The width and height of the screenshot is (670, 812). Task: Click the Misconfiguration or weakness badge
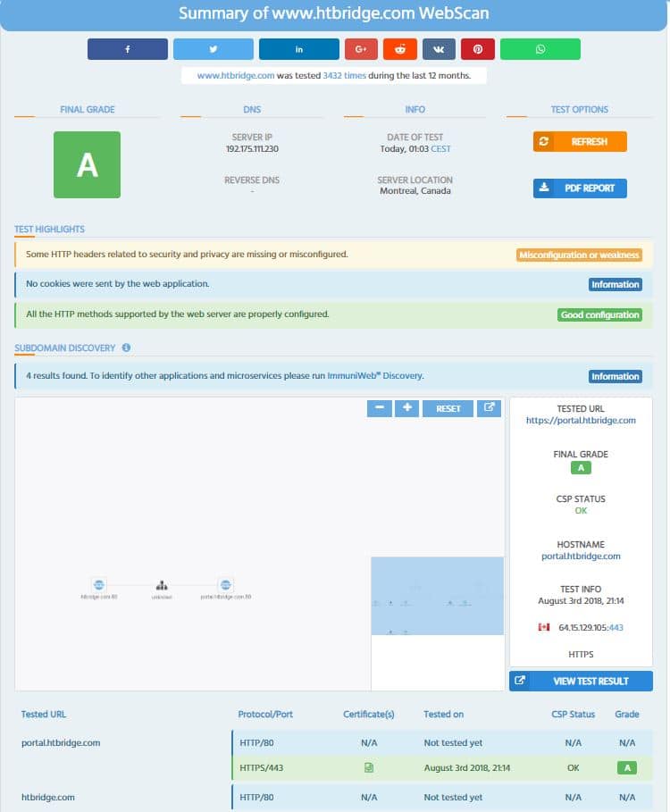pyautogui.click(x=579, y=255)
